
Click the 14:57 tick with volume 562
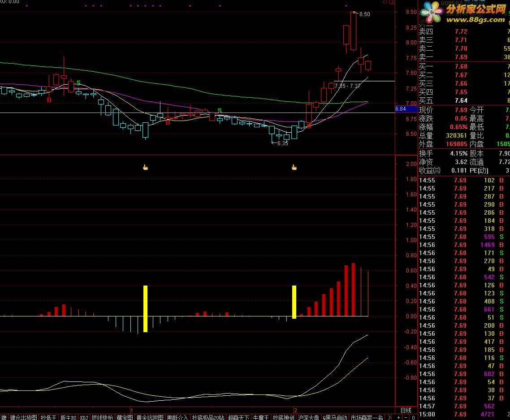(464, 406)
